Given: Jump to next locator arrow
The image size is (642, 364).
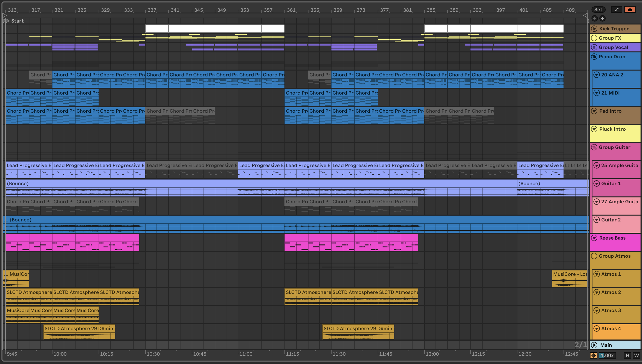Looking at the screenshot, I should (x=603, y=18).
